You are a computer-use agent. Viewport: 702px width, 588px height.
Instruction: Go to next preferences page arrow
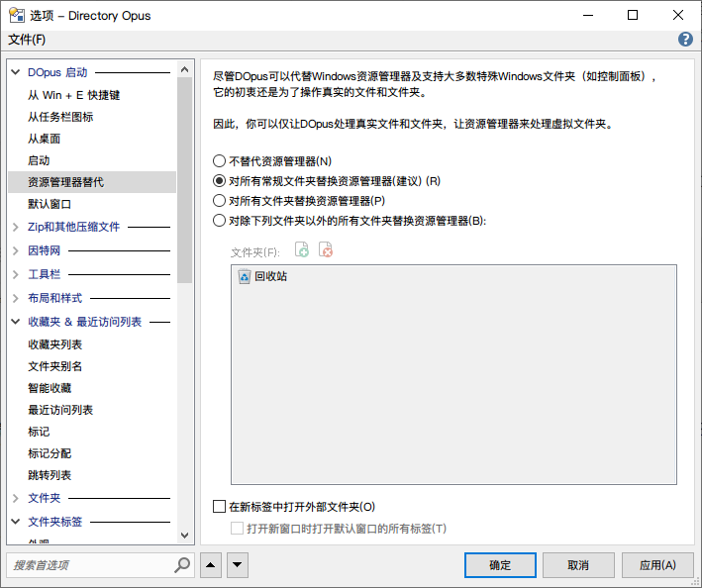[x=238, y=564]
